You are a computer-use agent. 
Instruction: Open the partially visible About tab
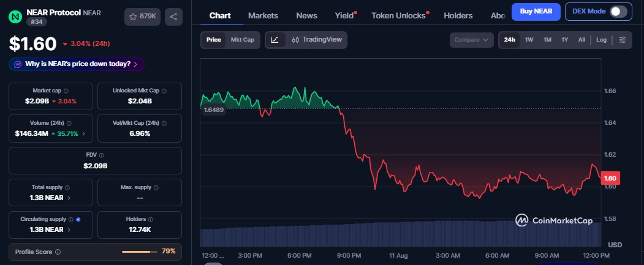[x=498, y=15]
